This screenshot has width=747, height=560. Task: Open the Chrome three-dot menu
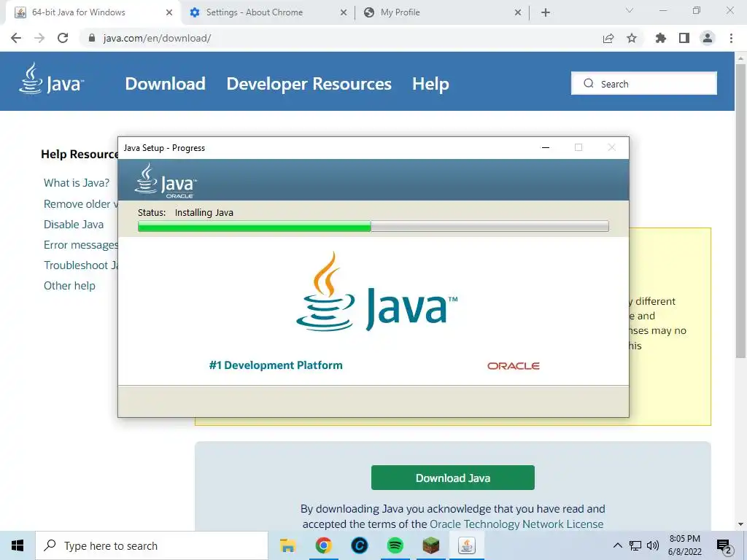pyautogui.click(x=731, y=38)
